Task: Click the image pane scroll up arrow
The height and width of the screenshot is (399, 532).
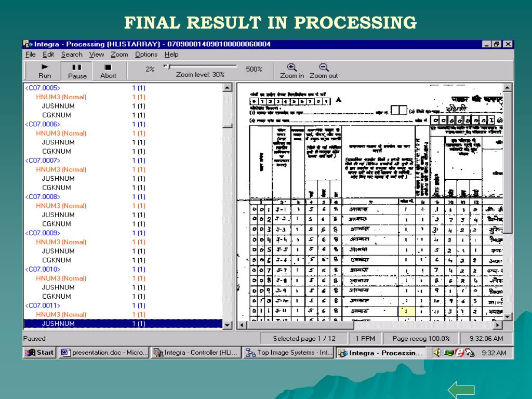Action: tap(507, 87)
